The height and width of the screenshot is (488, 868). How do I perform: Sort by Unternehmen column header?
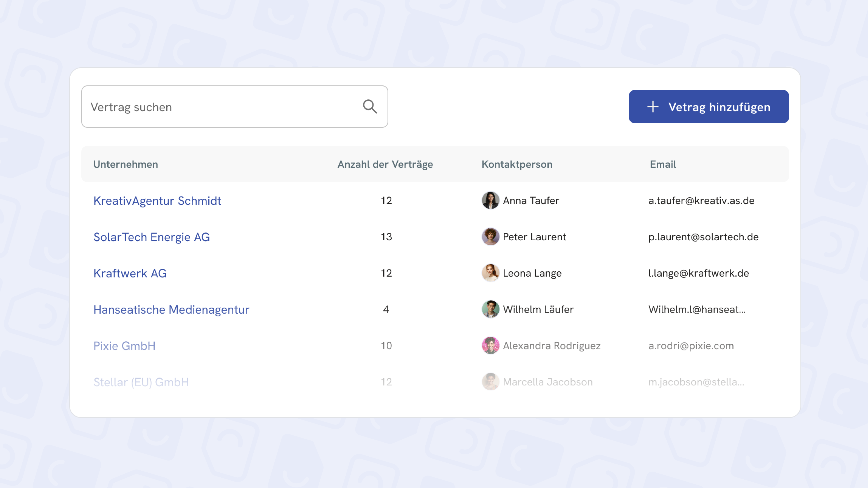[x=125, y=164]
